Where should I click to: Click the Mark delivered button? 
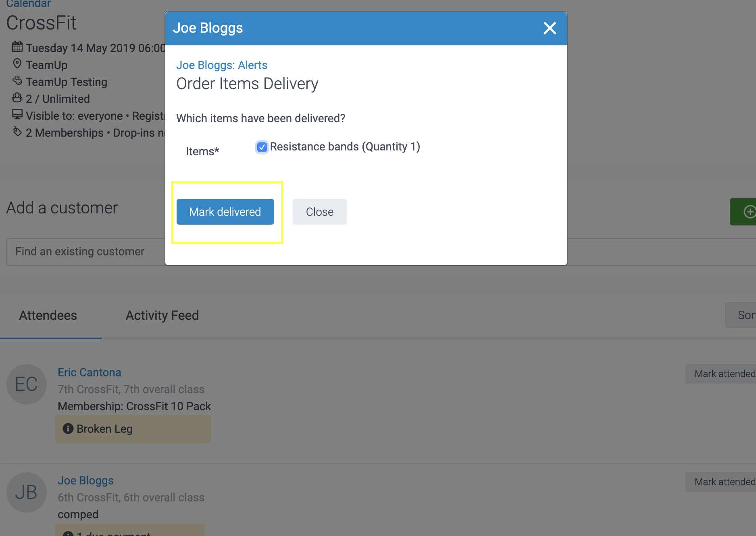225,212
